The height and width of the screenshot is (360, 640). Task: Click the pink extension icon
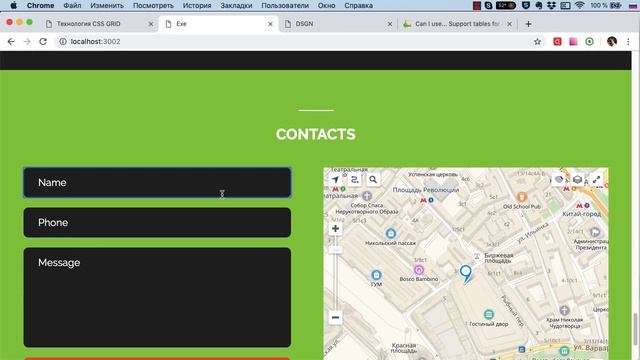(573, 42)
